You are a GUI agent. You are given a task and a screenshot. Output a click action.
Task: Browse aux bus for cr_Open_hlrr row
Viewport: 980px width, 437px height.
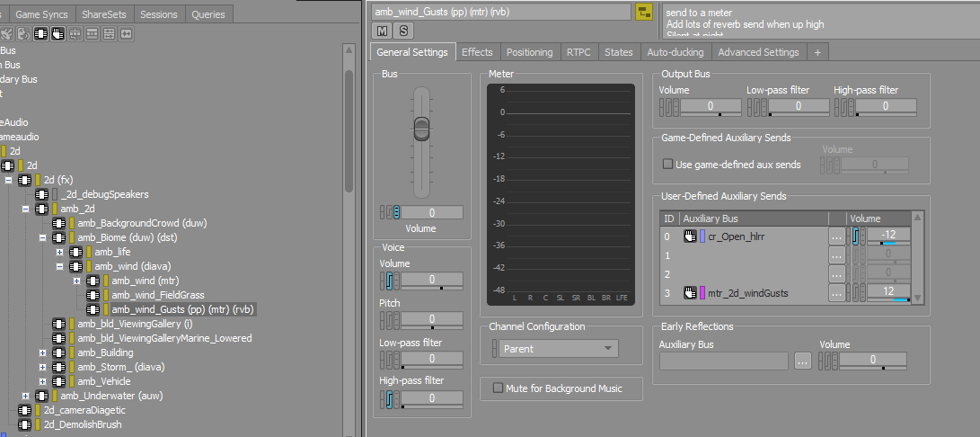point(836,236)
